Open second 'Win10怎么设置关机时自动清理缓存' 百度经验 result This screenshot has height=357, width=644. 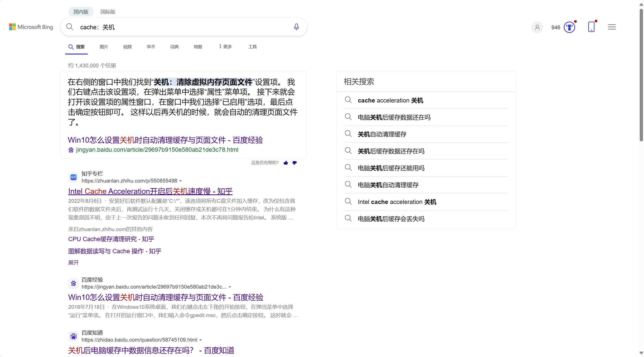[x=166, y=297]
